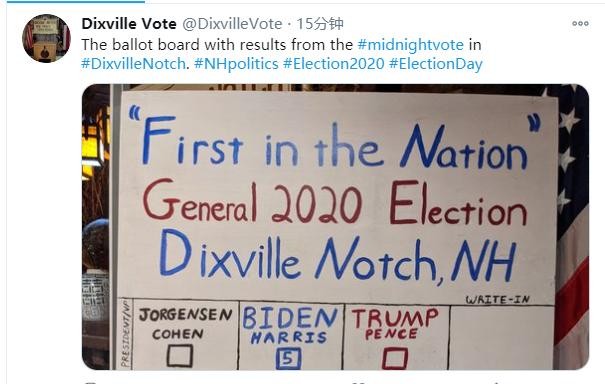Image resolution: width=605 pixels, height=384 pixels.
Task: Select the #Election2020 hashtag
Action: pyautogui.click(x=334, y=64)
